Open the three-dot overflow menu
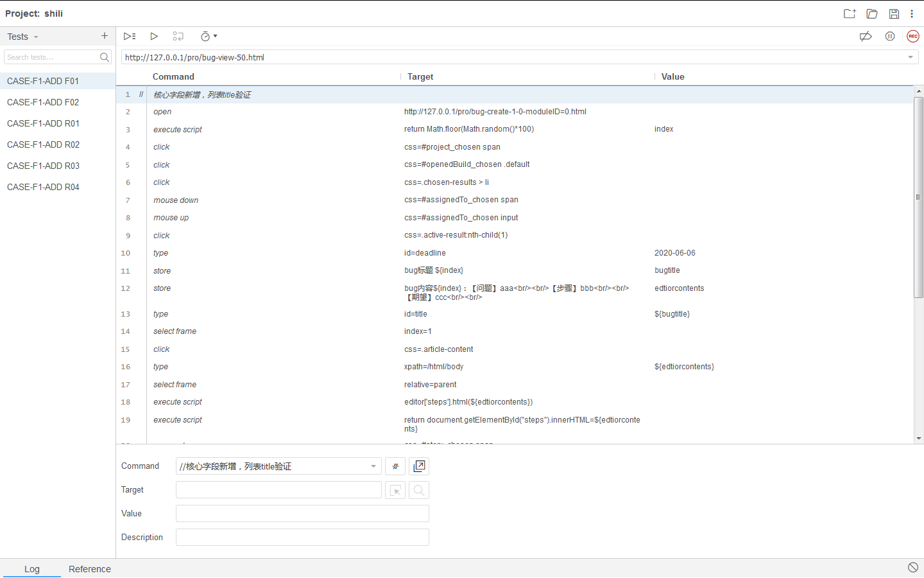The width and height of the screenshot is (924, 578). point(912,13)
